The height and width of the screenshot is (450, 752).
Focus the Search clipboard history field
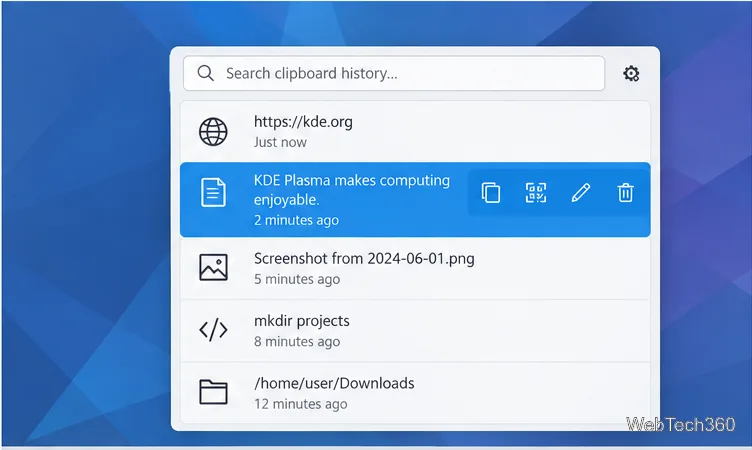click(x=394, y=73)
